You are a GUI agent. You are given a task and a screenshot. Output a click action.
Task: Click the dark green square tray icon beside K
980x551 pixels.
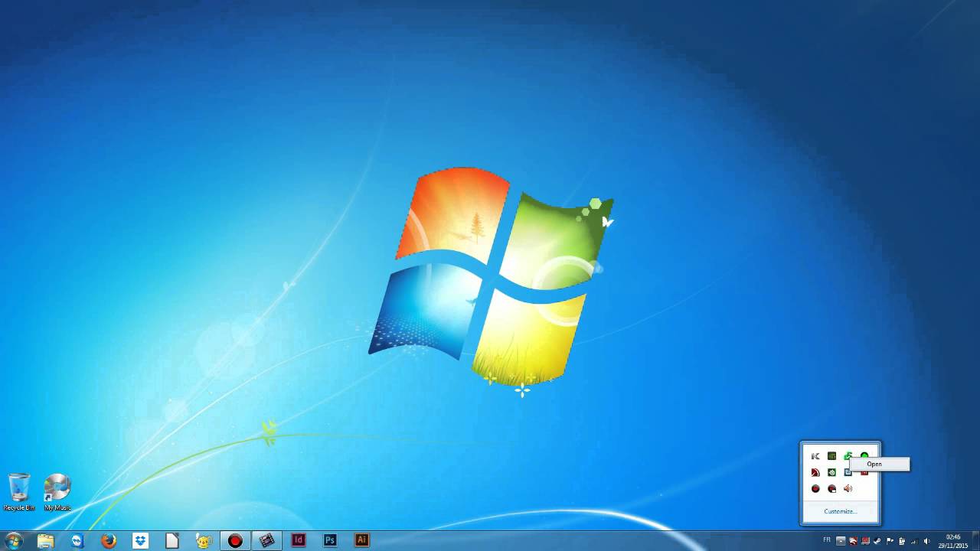coord(831,456)
